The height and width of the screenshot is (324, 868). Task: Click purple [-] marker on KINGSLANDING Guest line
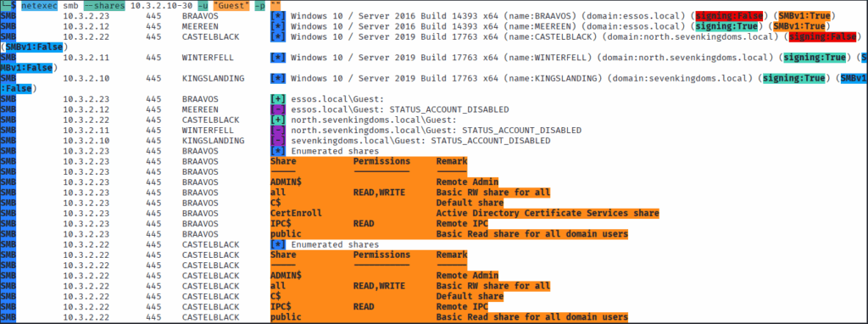[x=278, y=141]
